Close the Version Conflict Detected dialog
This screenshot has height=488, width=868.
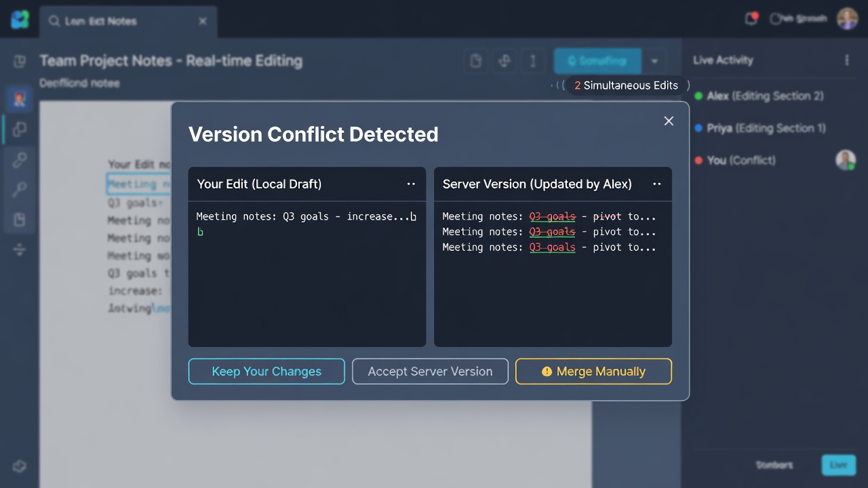(x=669, y=121)
